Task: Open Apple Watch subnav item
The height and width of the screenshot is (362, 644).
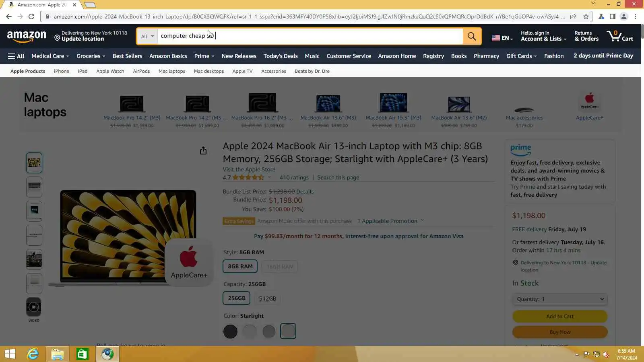Action: [110, 71]
